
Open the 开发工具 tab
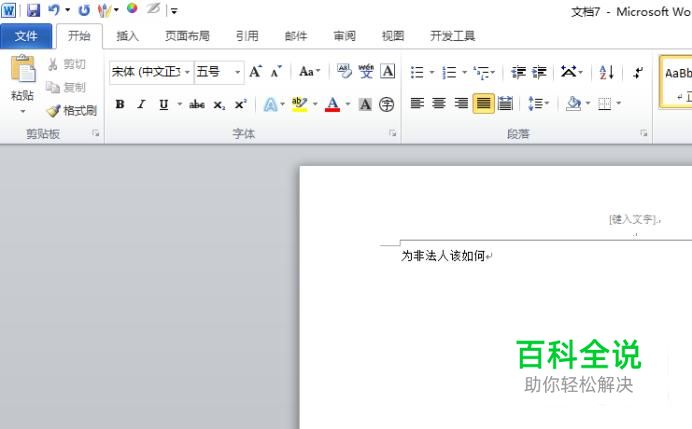pyautogui.click(x=452, y=36)
